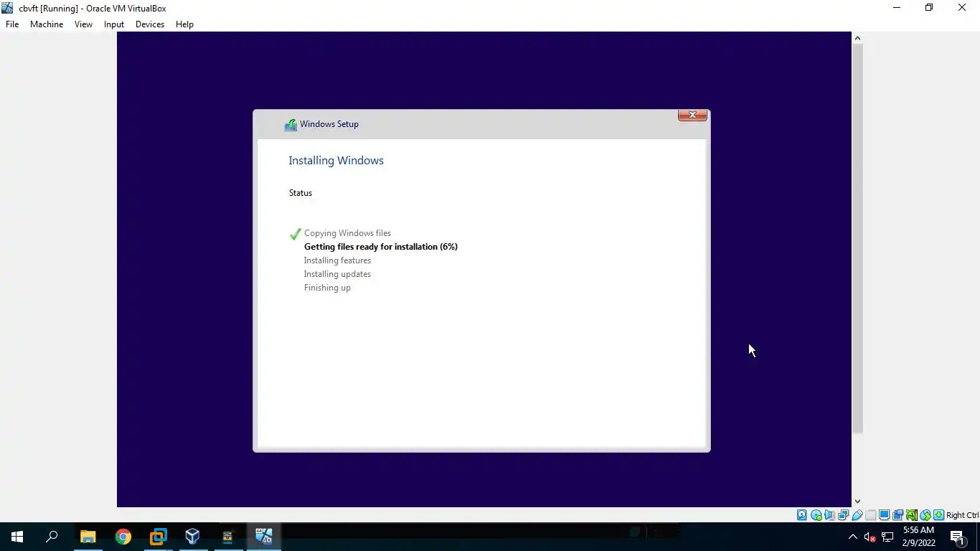
Task: Launch Google Chrome from the taskbar
Action: (123, 537)
